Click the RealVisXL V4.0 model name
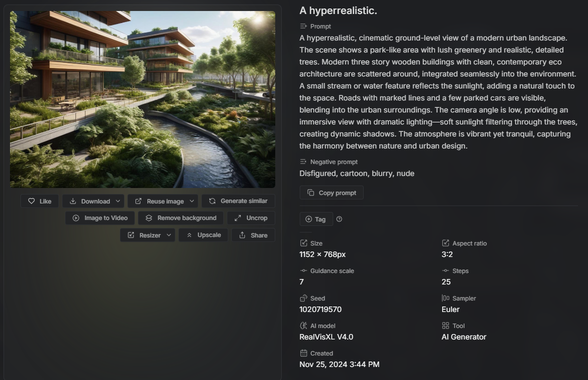This screenshot has height=380, width=588. pos(326,337)
